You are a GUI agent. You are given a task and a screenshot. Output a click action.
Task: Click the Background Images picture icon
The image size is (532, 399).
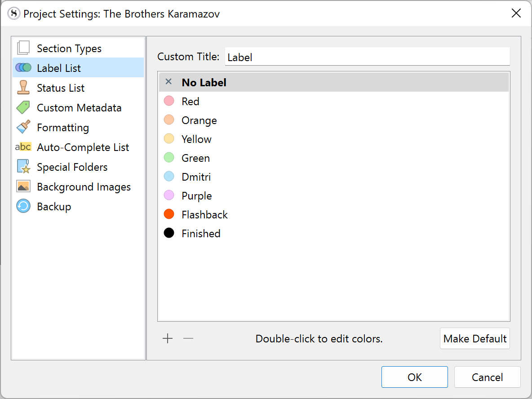click(x=23, y=186)
